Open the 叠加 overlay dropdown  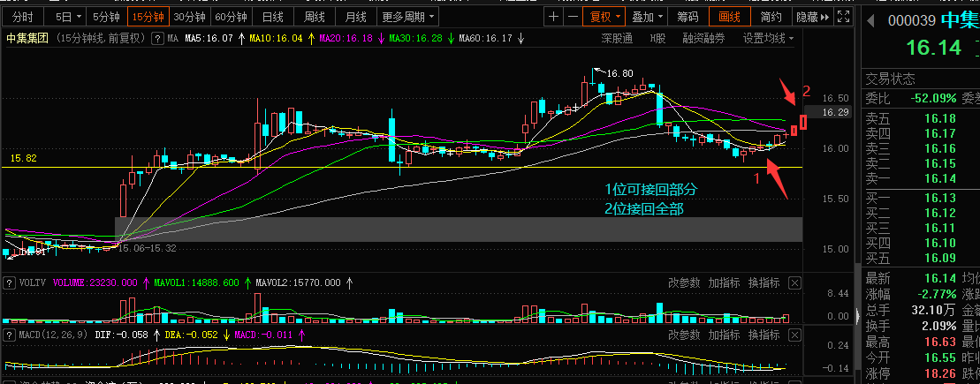point(647,17)
